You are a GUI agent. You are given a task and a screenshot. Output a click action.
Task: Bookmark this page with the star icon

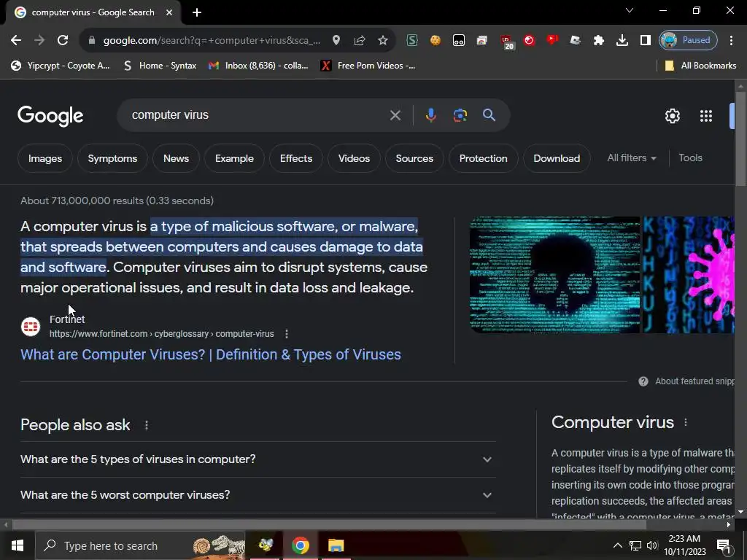pyautogui.click(x=382, y=41)
